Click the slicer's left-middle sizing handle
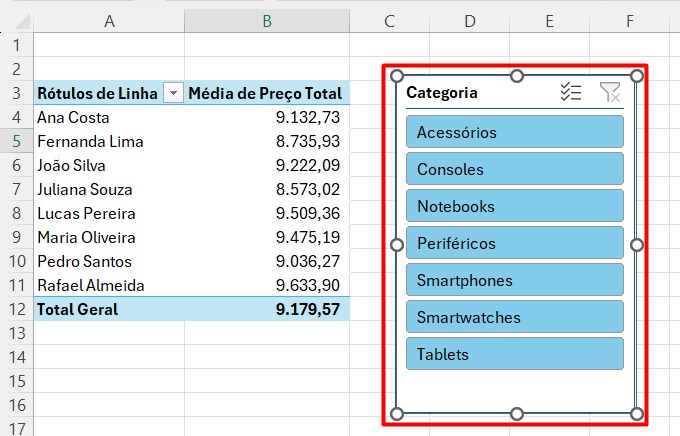 pyautogui.click(x=397, y=245)
